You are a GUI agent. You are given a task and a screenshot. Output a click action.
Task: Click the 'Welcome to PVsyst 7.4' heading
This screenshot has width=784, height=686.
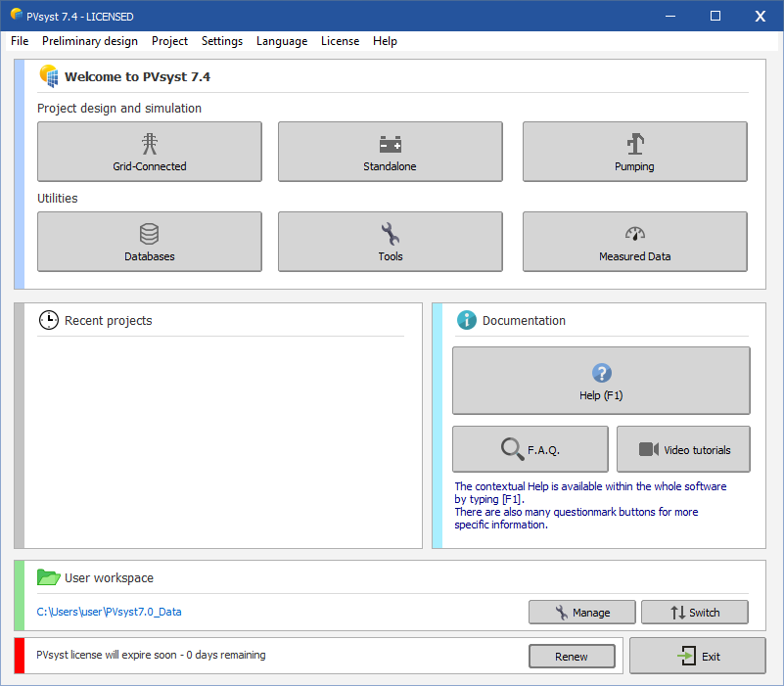137,76
